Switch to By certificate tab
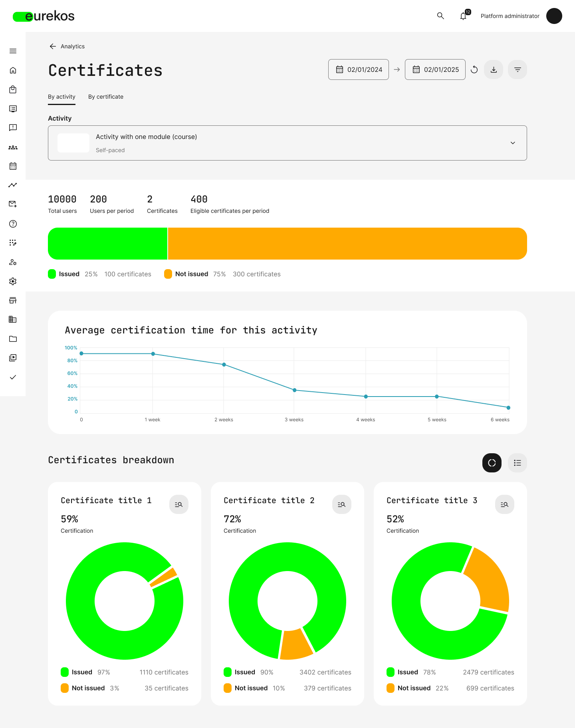The height and width of the screenshot is (728, 575). [106, 97]
